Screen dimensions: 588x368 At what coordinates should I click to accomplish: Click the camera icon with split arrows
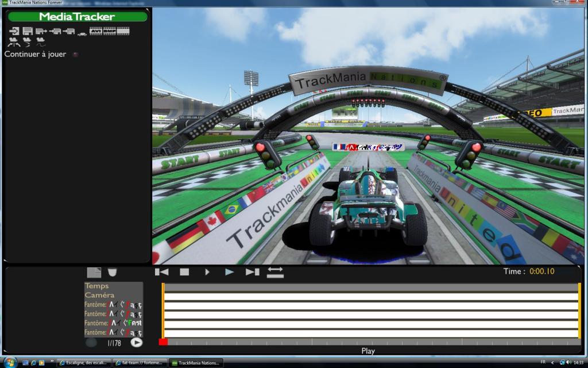(14, 41)
